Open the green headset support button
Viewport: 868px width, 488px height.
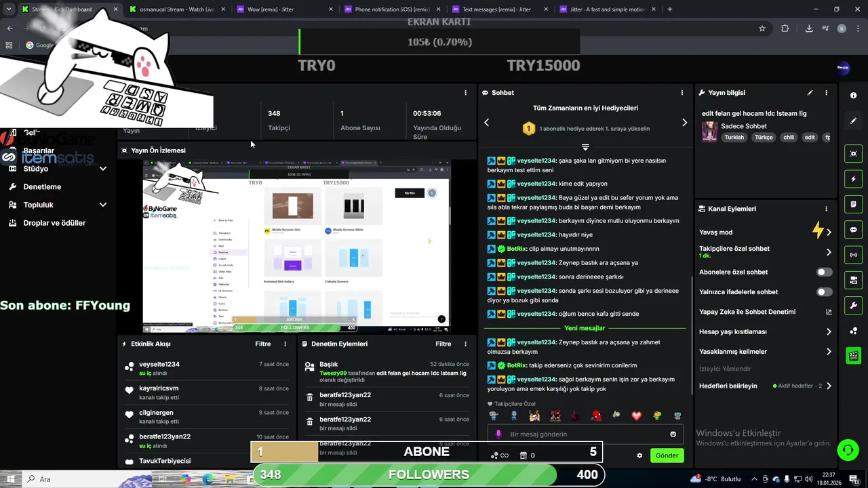847,449
